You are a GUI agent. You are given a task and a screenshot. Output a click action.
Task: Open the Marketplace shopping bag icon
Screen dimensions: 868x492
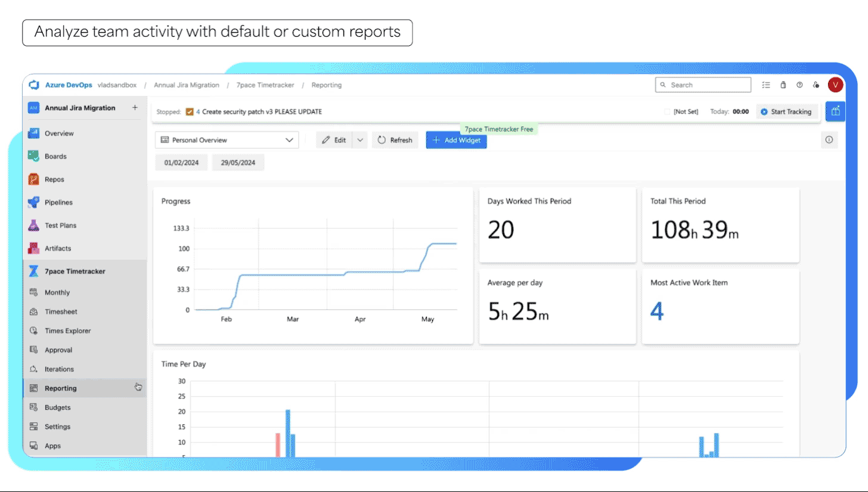(783, 85)
